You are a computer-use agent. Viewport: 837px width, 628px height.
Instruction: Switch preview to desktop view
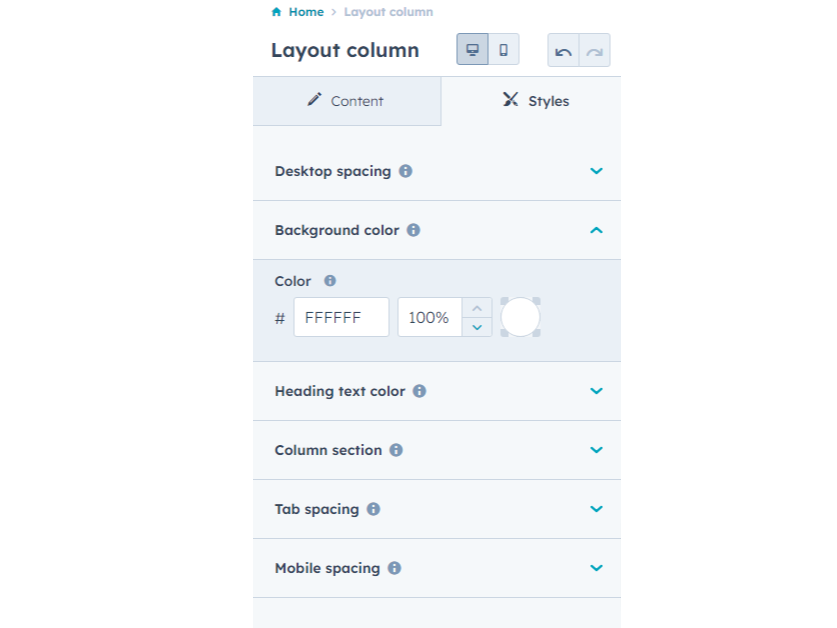click(471, 48)
